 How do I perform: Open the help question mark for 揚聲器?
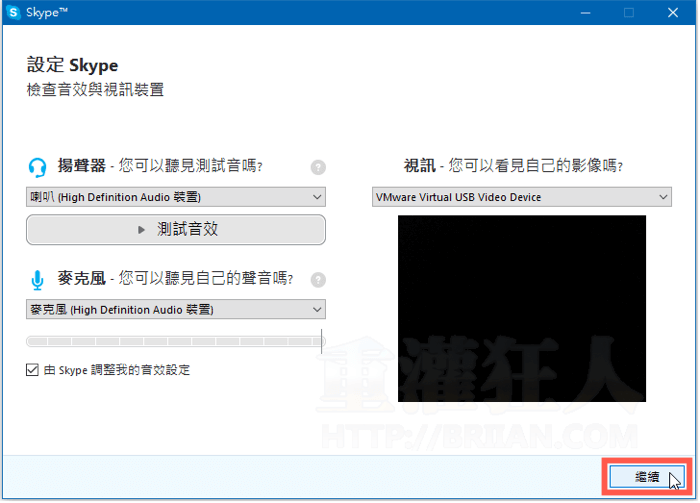(x=318, y=167)
